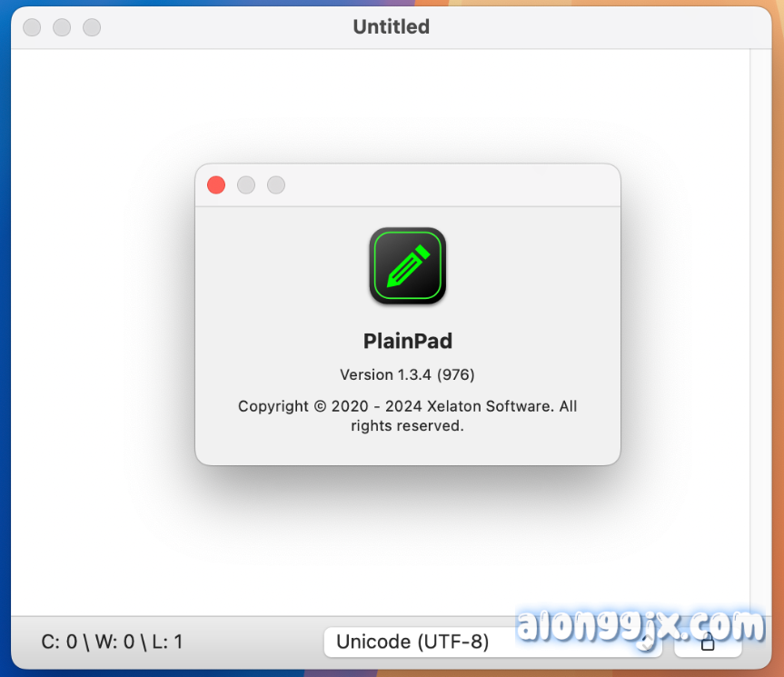Click the vertical scrollbar track on the right
Image resolution: width=784 pixels, height=677 pixels.
[x=760, y=332]
